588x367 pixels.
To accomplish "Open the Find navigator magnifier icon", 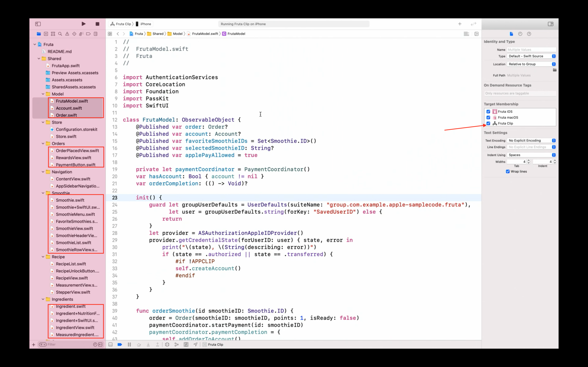I will pos(60,34).
